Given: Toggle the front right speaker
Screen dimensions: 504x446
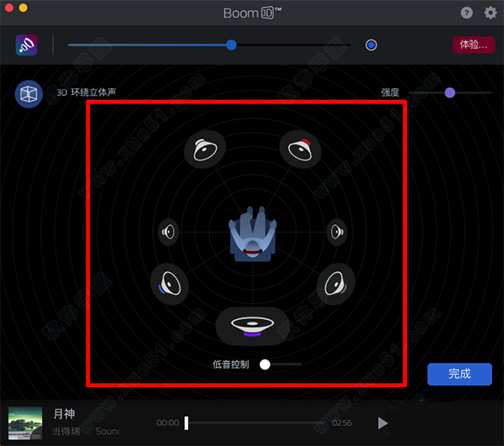Looking at the screenshot, I should [x=301, y=150].
